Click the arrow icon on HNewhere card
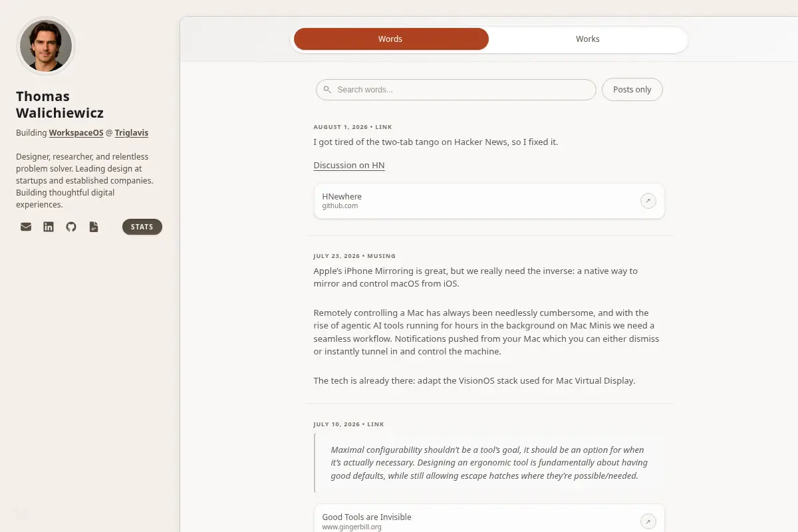This screenshot has width=798, height=532. click(x=648, y=201)
